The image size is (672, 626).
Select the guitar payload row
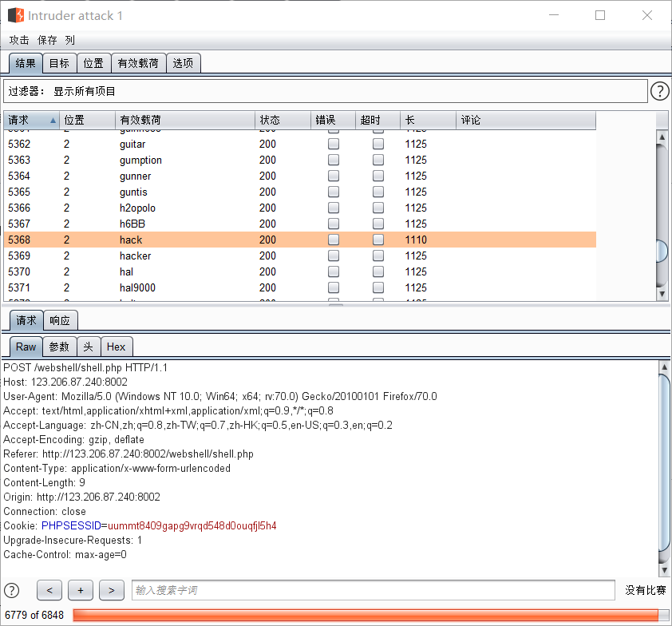pos(300,144)
